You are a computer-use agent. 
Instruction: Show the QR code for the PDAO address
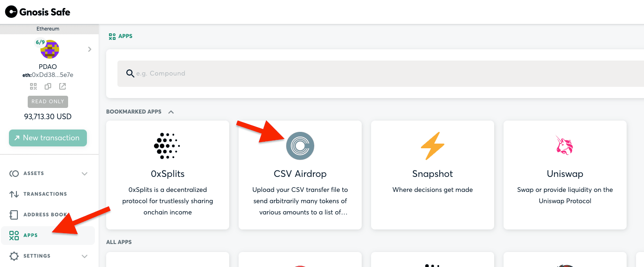pyautogui.click(x=33, y=86)
